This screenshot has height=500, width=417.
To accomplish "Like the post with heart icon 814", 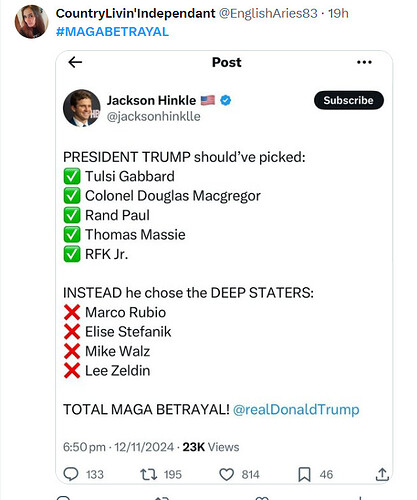I will tap(226, 474).
